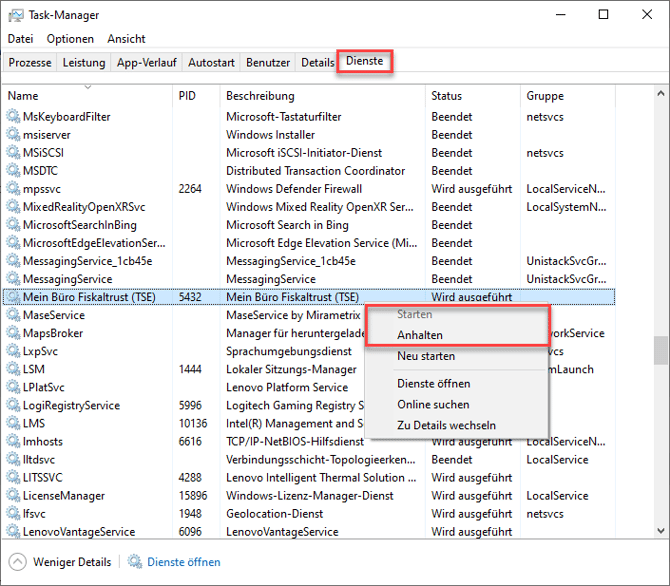Click the Task-Manager title bar icon
670x586 pixels.
point(15,15)
